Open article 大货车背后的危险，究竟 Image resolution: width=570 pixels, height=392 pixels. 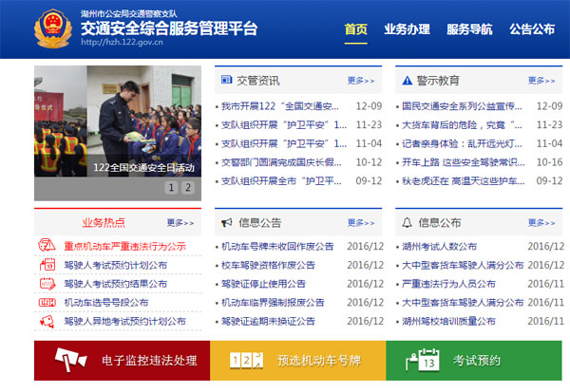(462, 125)
